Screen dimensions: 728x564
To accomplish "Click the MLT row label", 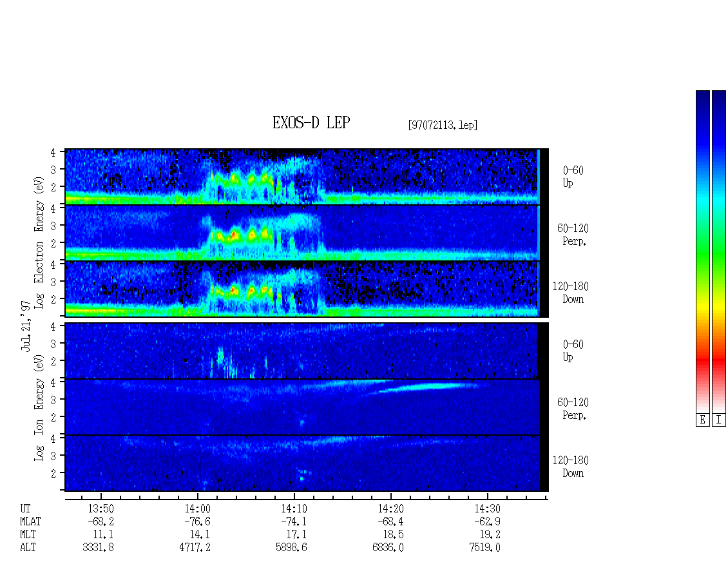I will pyautogui.click(x=28, y=535).
